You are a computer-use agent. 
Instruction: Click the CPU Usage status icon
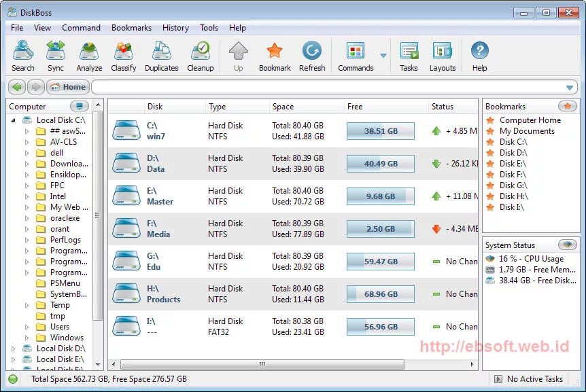[490, 258]
